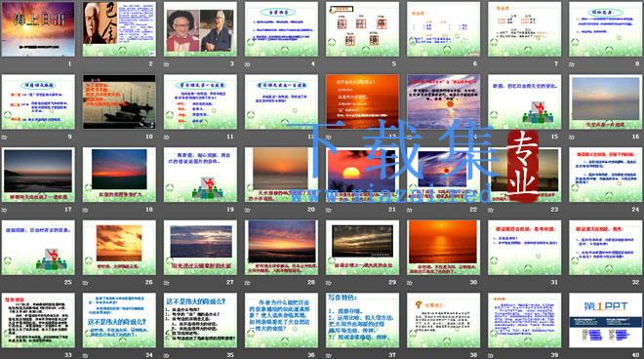Select slide 13 with the orange sunset background
This screenshot has height=359, width=644.
tap(362, 101)
